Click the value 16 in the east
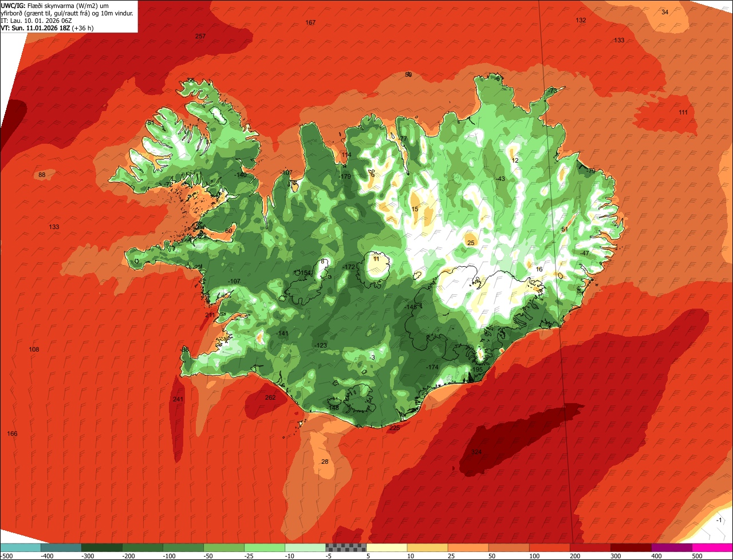 [539, 269]
